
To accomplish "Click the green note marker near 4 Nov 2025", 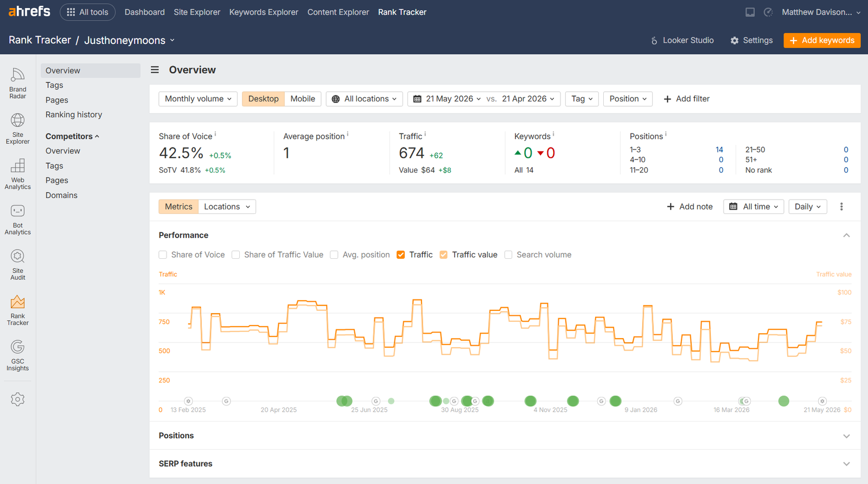I will click(x=531, y=401).
